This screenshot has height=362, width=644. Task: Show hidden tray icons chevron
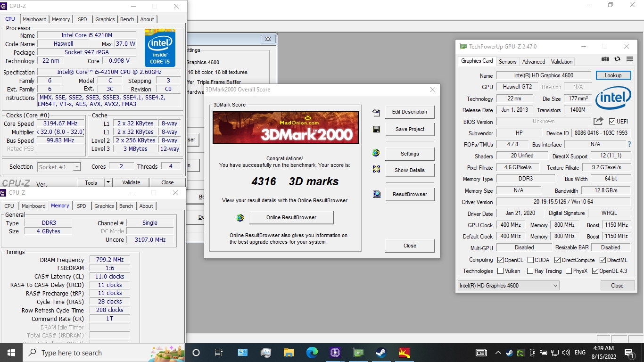coord(498,353)
